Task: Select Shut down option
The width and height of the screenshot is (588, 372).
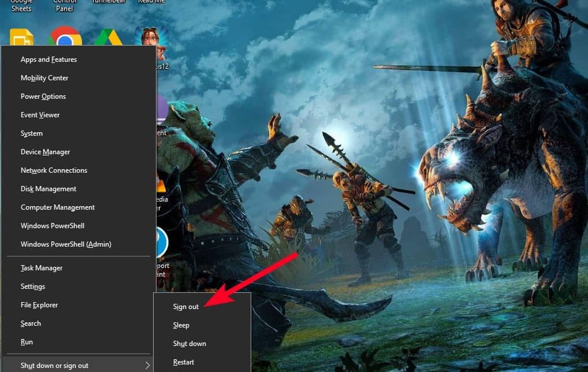Action: point(189,344)
